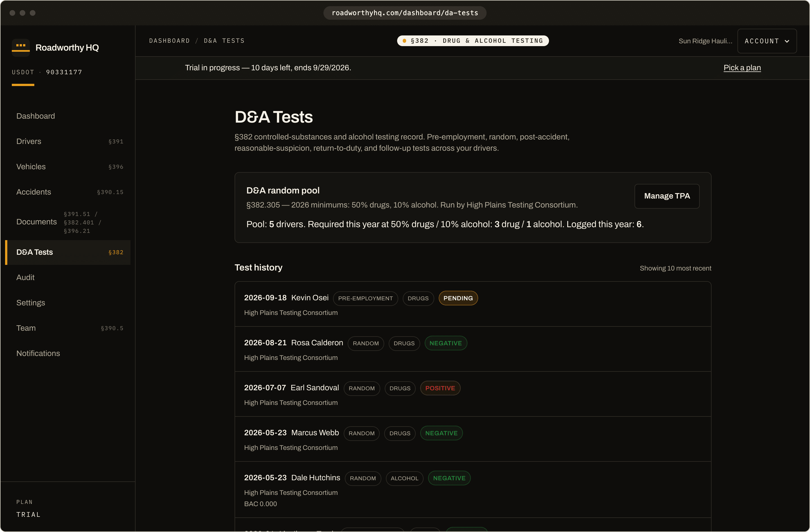Viewport: 810px width, 532px height.
Task: Click the PENDING status badge for Kevin Osei
Action: point(458,298)
